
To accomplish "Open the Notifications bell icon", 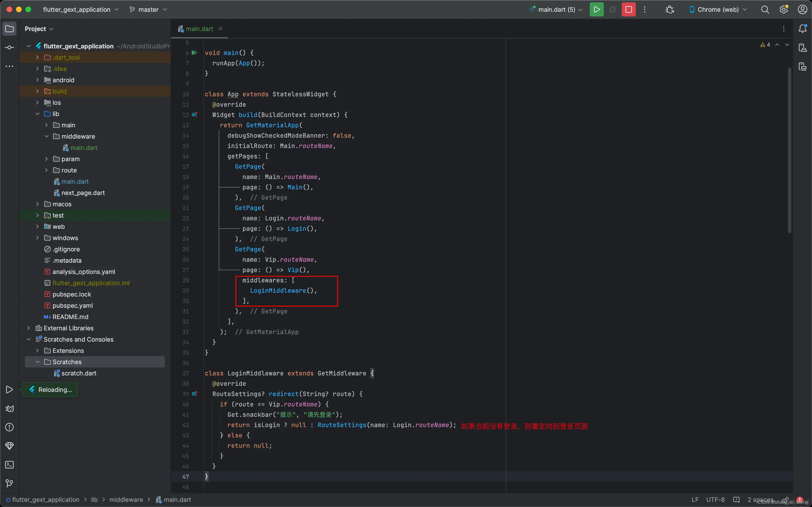I will [x=802, y=29].
